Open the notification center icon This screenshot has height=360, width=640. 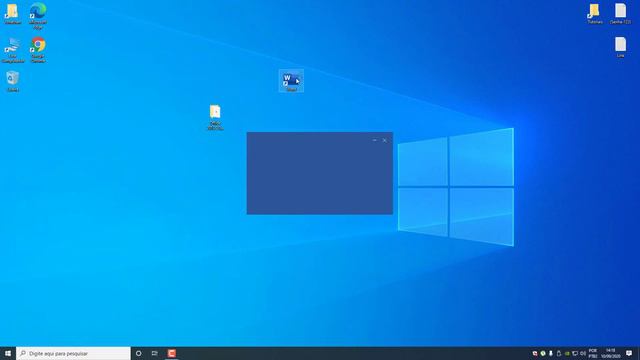tap(629, 353)
